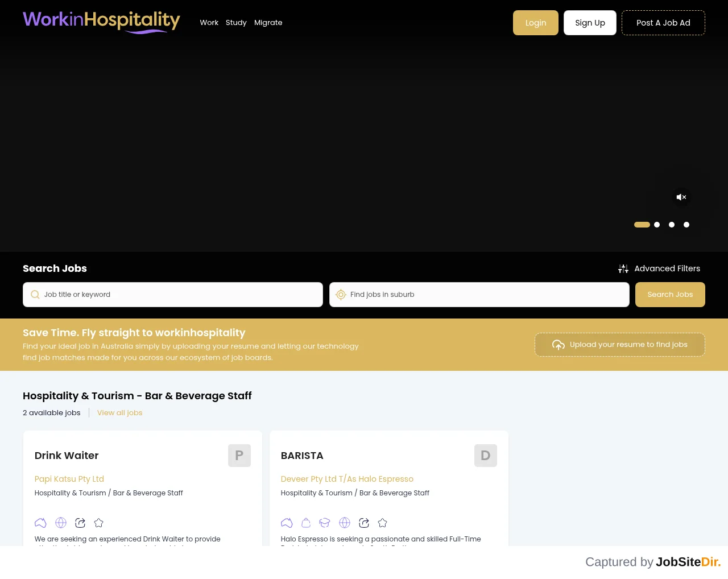
Task: Save the Drink Waiter job with the star icon
Action: coord(98,523)
